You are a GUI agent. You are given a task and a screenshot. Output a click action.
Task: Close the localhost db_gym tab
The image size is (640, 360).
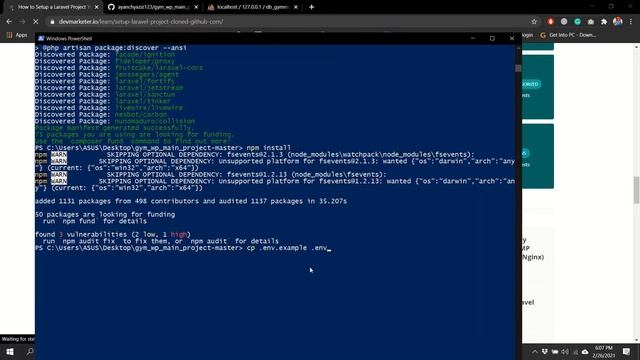pos(296,7)
